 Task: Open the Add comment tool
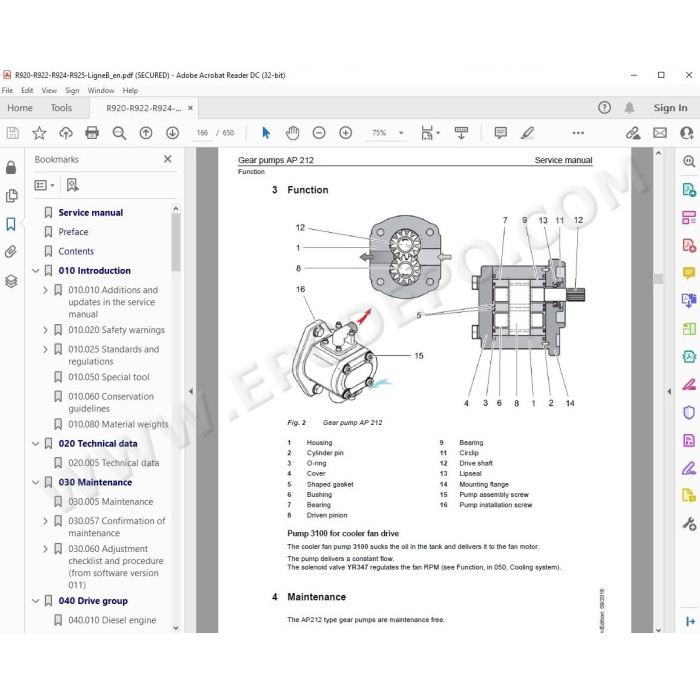500,133
